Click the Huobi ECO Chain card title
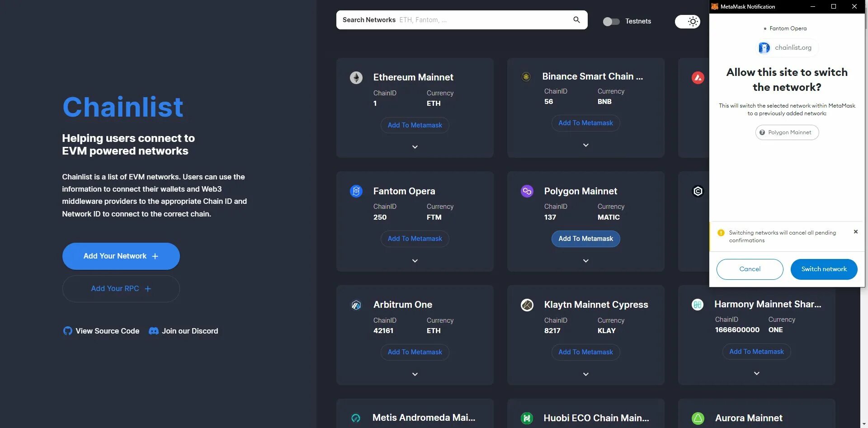868x428 pixels. click(x=596, y=418)
